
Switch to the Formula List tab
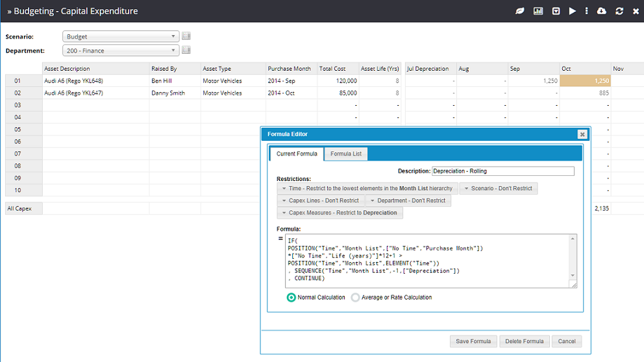(345, 154)
